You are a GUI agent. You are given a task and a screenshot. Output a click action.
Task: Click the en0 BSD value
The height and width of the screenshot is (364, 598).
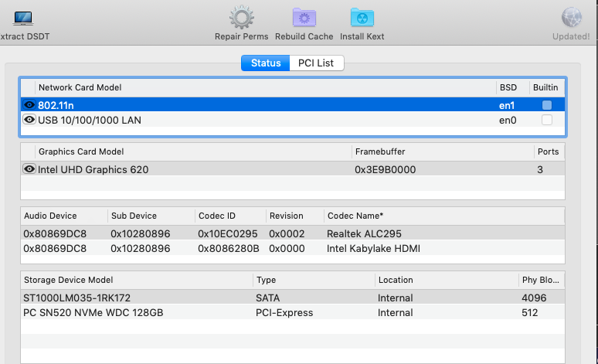[x=508, y=121]
